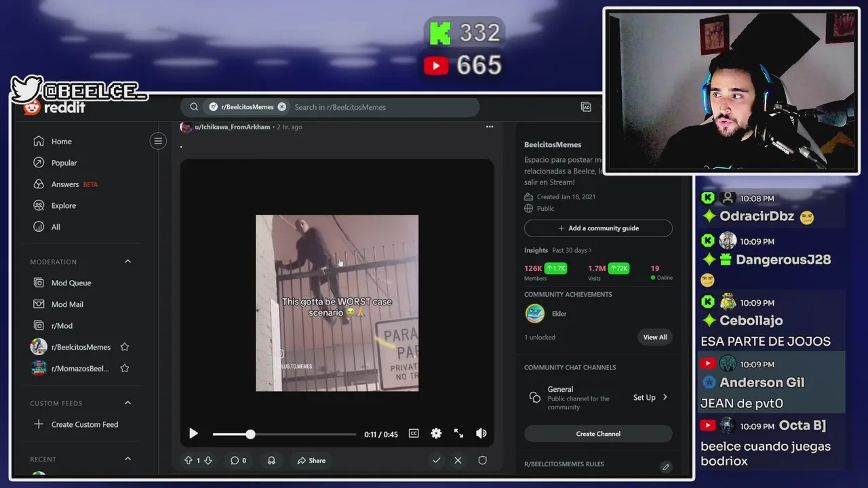
Task: Click Octa B] chat username
Action: 803,425
